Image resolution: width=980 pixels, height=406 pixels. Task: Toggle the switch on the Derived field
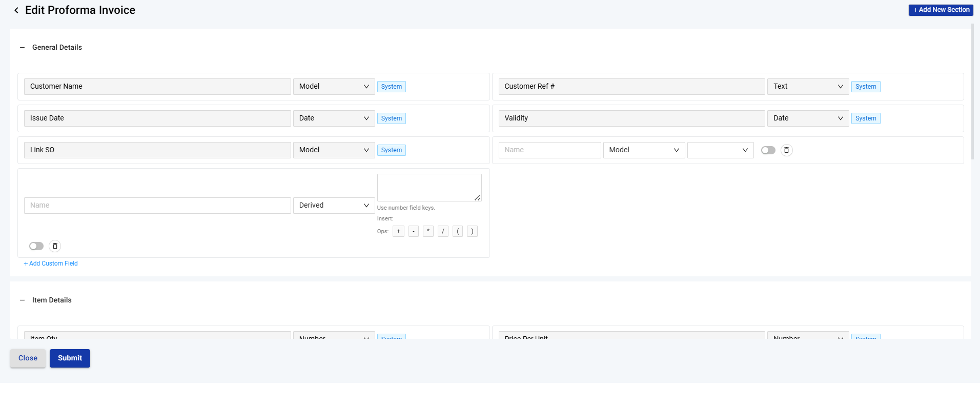click(36, 246)
